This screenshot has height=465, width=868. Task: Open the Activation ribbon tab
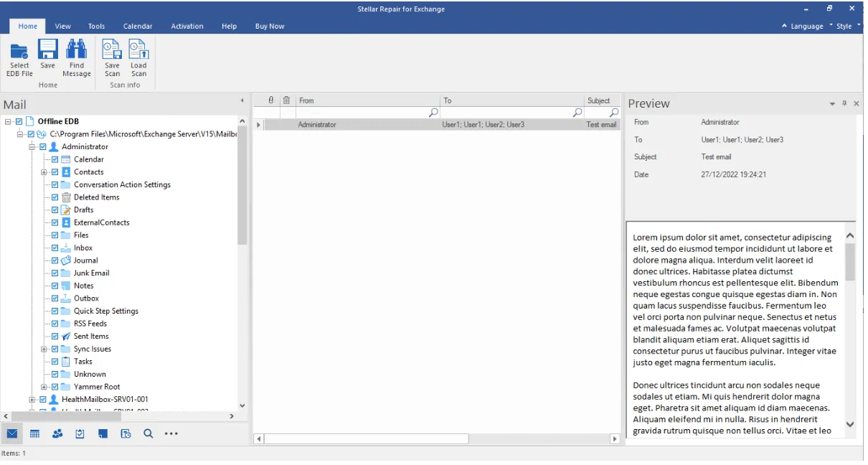(x=187, y=26)
